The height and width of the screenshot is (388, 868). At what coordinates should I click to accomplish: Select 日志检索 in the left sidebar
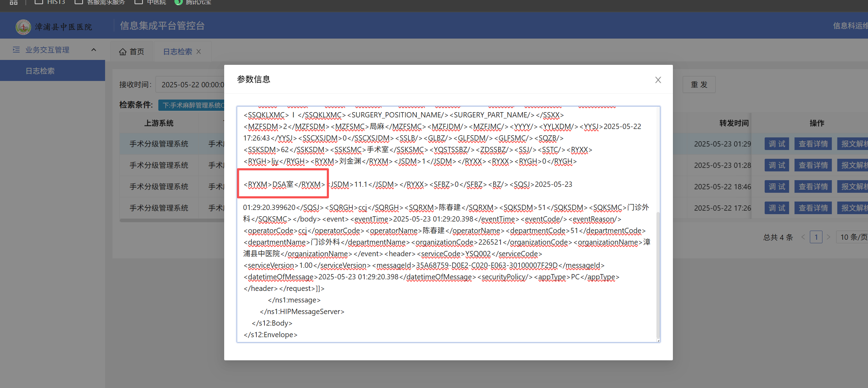[x=40, y=71]
